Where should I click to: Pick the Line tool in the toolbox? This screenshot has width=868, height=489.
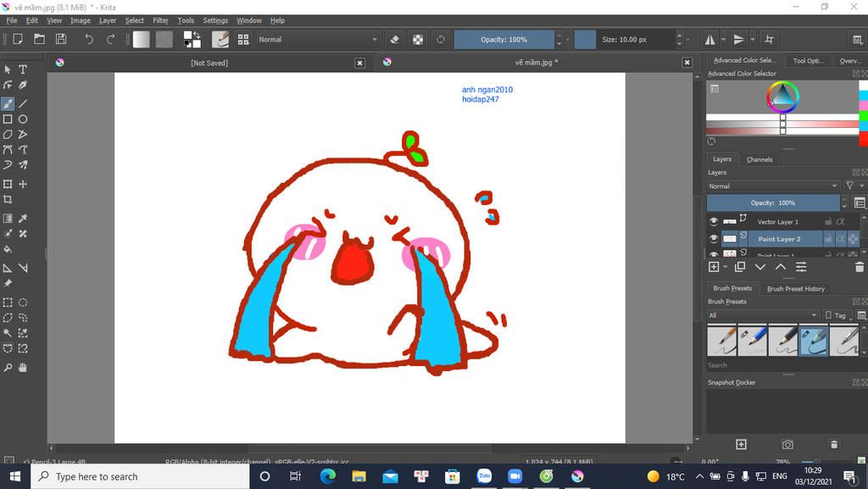click(x=23, y=103)
